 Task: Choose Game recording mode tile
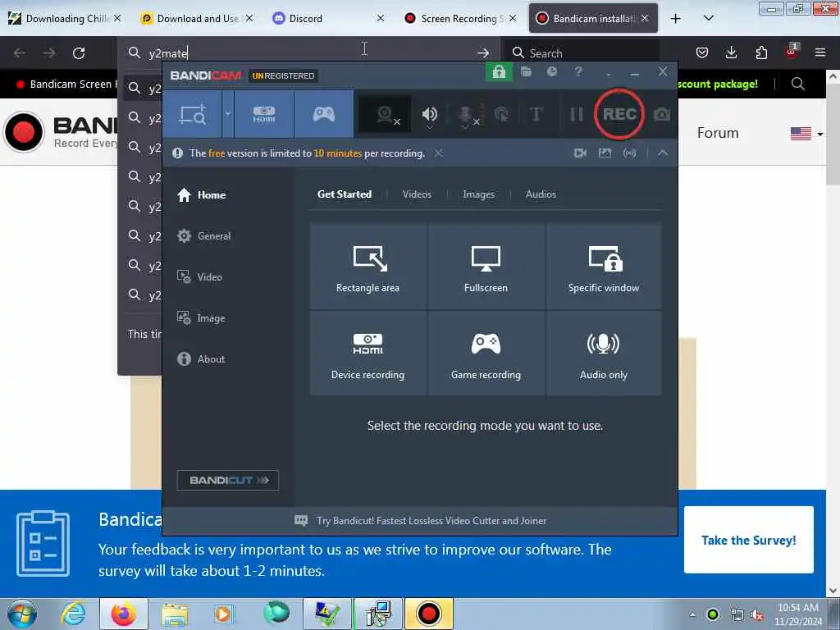pos(486,354)
